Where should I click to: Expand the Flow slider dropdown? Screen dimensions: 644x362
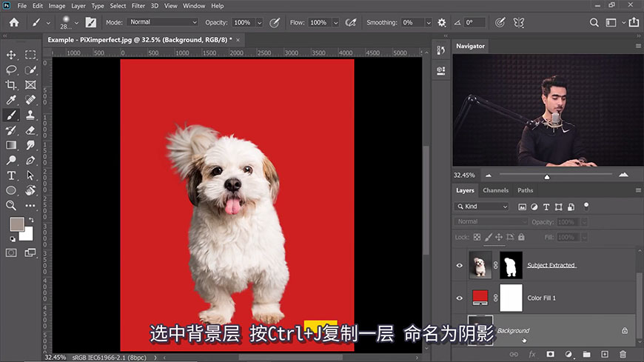[x=335, y=23]
